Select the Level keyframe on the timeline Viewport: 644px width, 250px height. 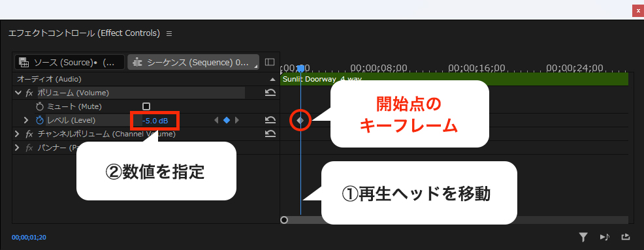pyautogui.click(x=300, y=120)
